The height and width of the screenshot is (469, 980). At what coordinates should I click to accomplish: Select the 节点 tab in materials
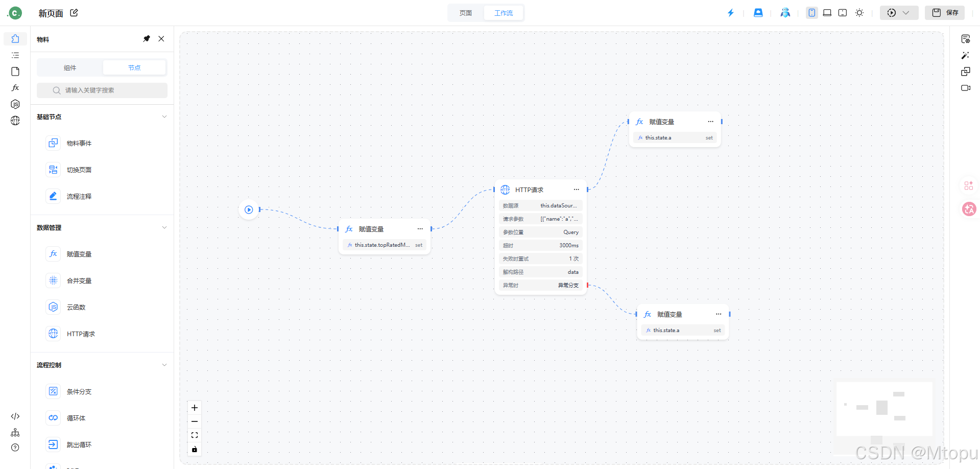(134, 67)
